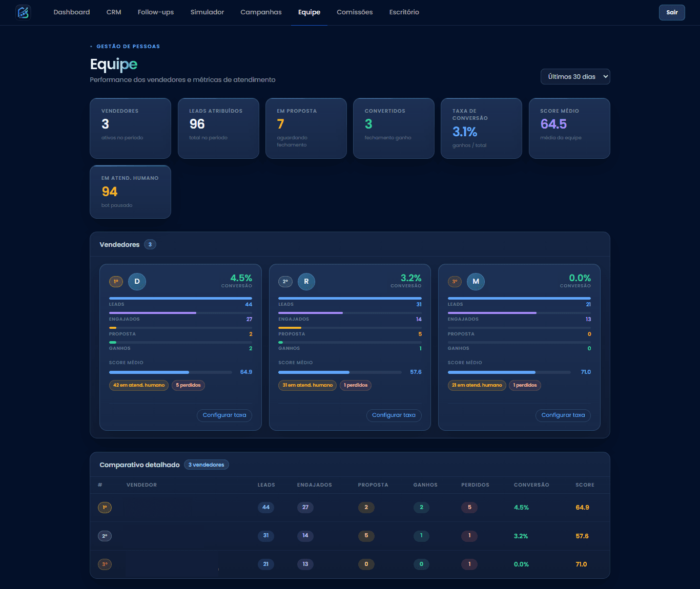Click R's 1 perdidos tag
This screenshot has height=589, width=700.
click(x=356, y=385)
